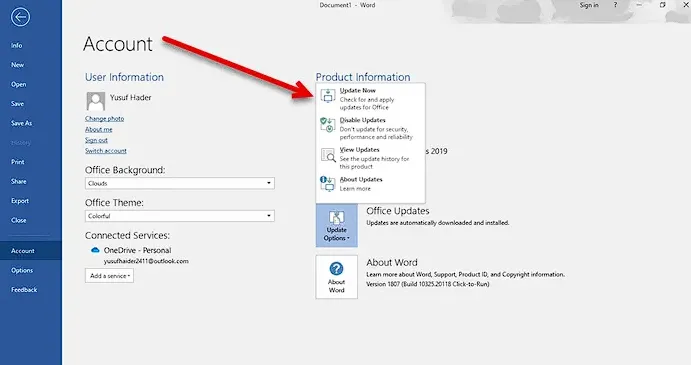
Task: Click the View Updates magnifier icon
Action: 328,155
